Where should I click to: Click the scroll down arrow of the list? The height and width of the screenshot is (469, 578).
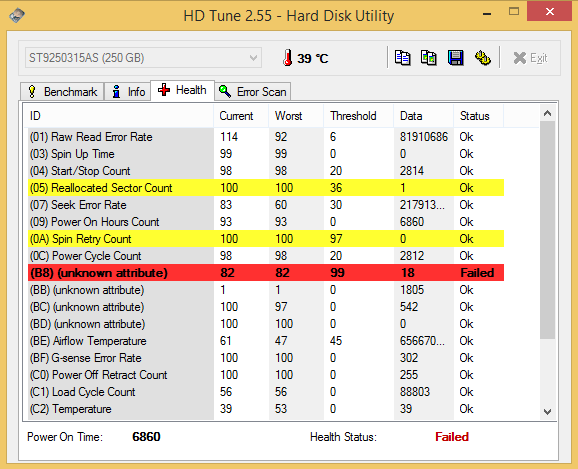click(548, 411)
